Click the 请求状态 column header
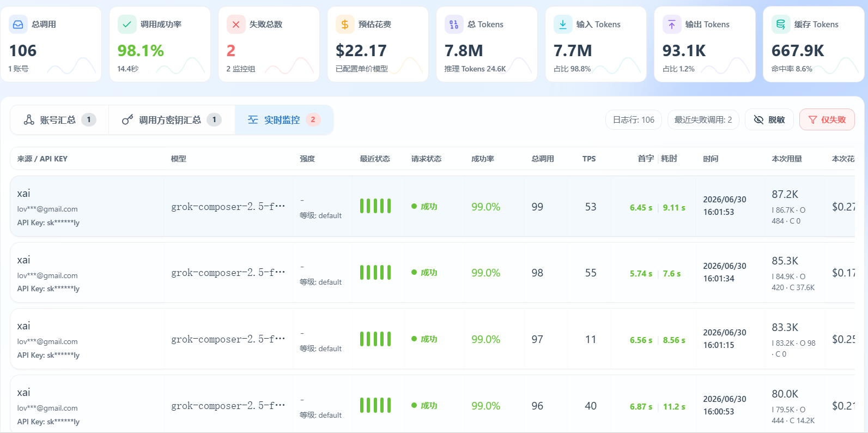 [x=426, y=159]
